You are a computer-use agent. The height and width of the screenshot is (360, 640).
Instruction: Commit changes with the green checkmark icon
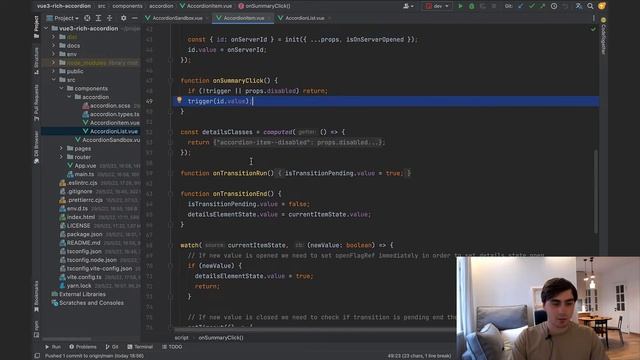coord(531,6)
